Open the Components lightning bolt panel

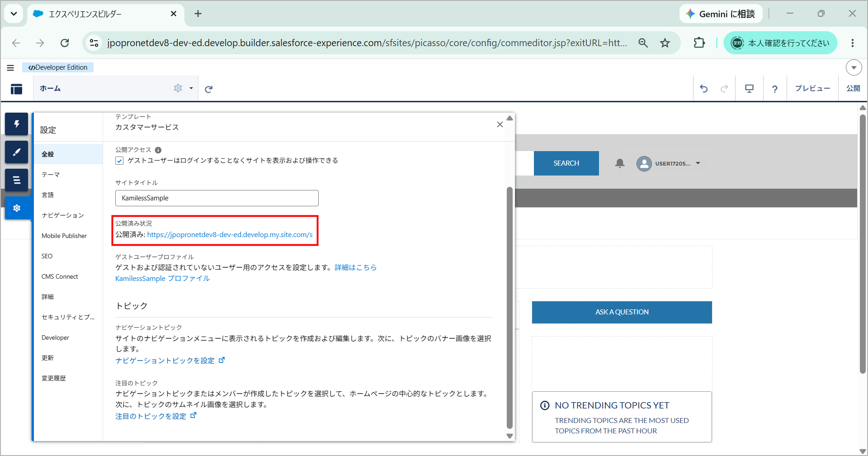click(17, 124)
